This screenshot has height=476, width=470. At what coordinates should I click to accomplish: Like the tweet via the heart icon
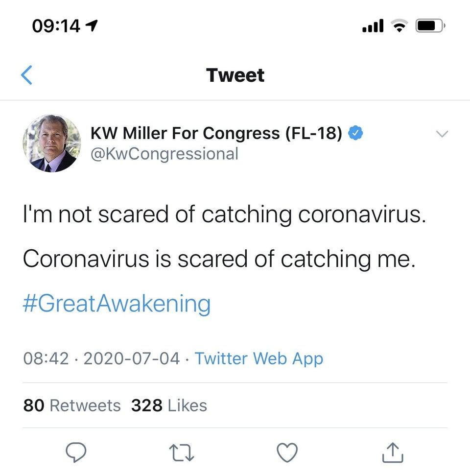pyautogui.click(x=288, y=453)
